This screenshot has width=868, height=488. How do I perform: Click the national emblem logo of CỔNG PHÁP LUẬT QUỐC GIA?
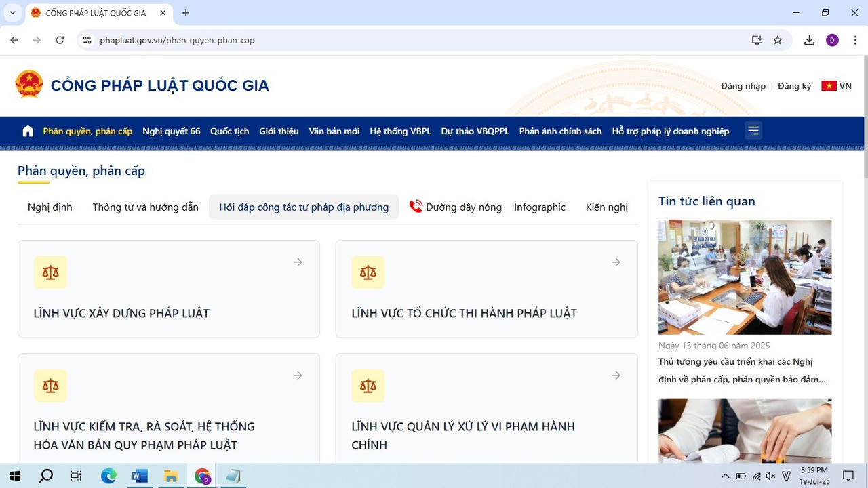(x=28, y=83)
